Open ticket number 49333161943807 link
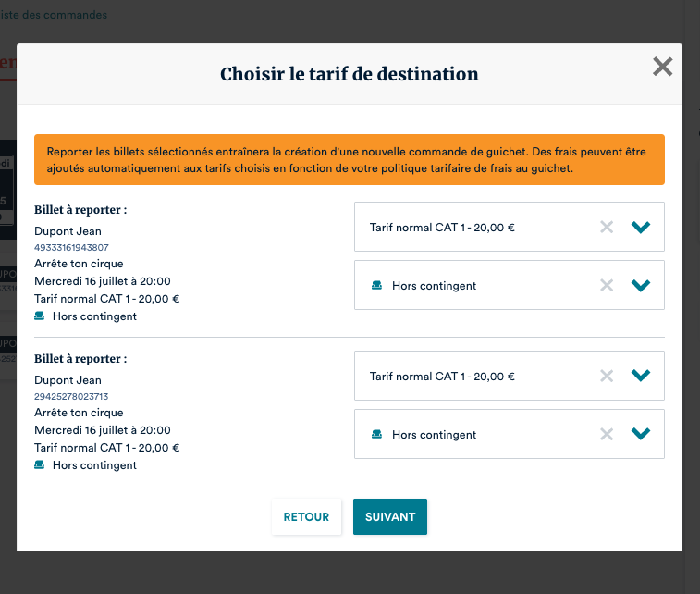 [71, 247]
